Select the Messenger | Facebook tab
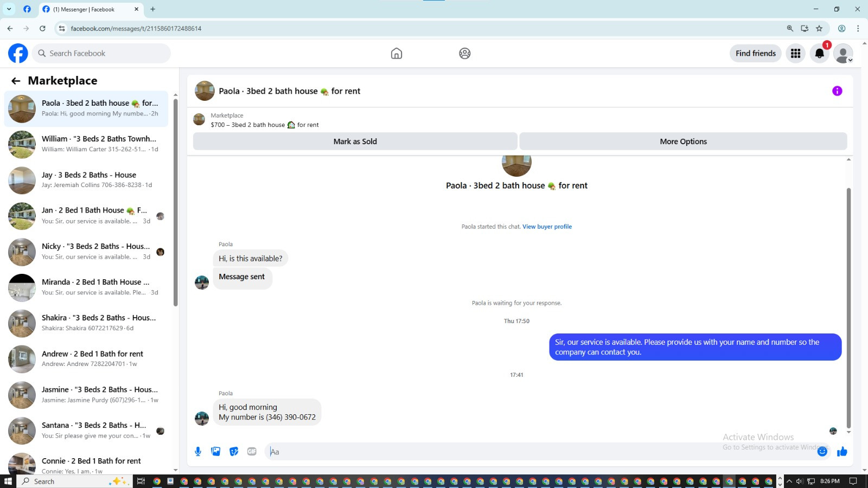The height and width of the screenshot is (488, 868). point(91,9)
